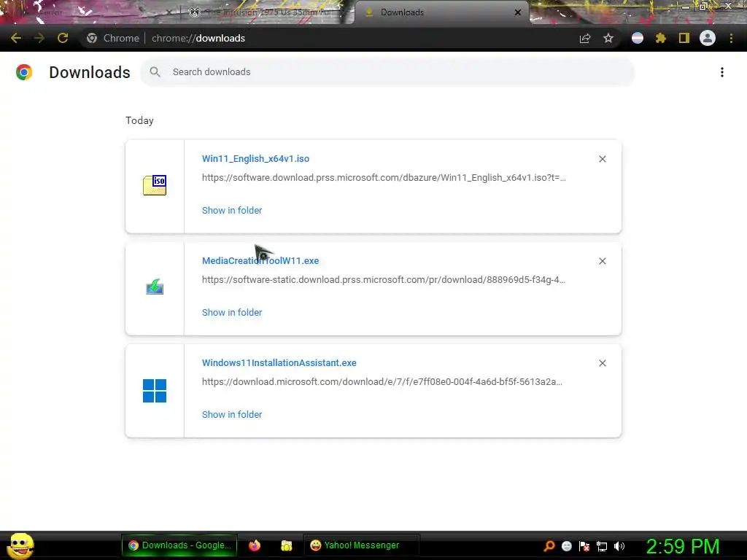Open the network tray icon
747x560 pixels.
pos(602,547)
